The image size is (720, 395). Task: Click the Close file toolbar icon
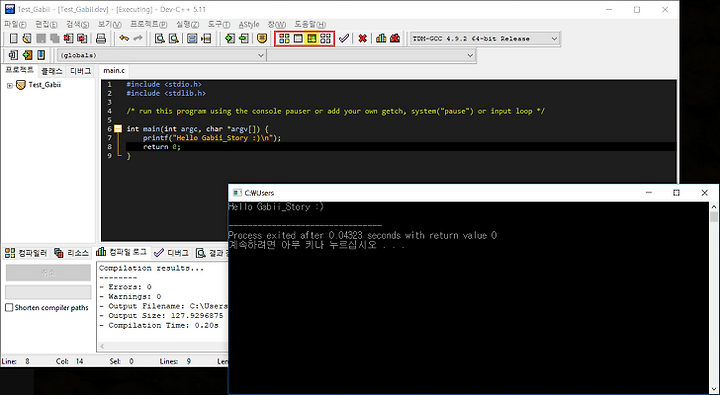(68, 39)
